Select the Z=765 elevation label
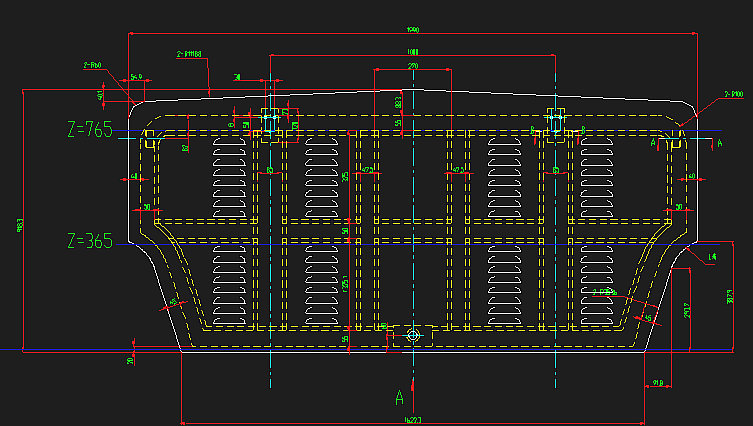Viewport: 753px width, 426px height. pos(89,130)
